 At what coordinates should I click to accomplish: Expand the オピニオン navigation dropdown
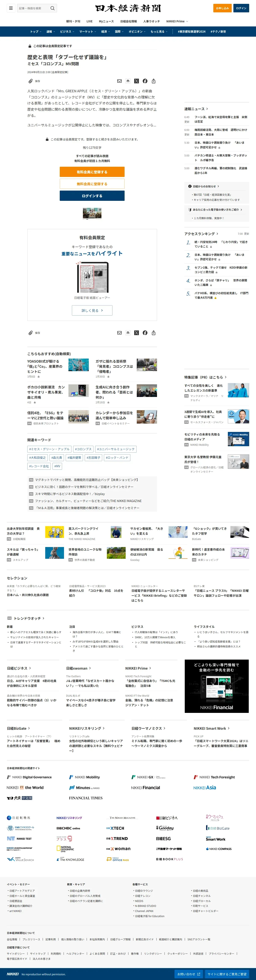137,32
